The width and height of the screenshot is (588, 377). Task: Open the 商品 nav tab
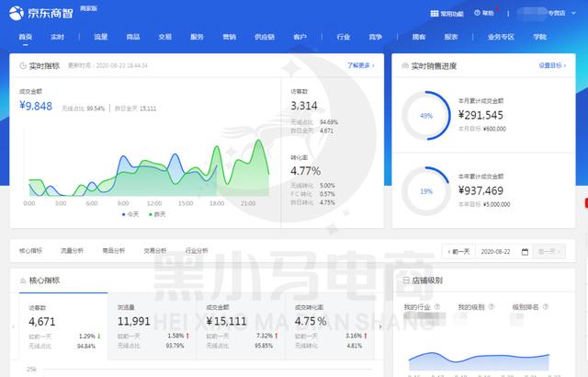click(132, 37)
